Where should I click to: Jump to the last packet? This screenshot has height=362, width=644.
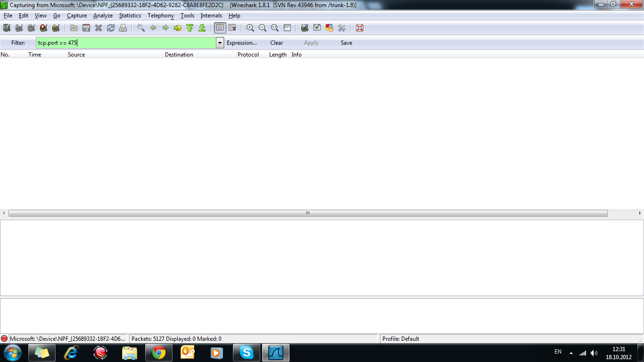pos(202,28)
